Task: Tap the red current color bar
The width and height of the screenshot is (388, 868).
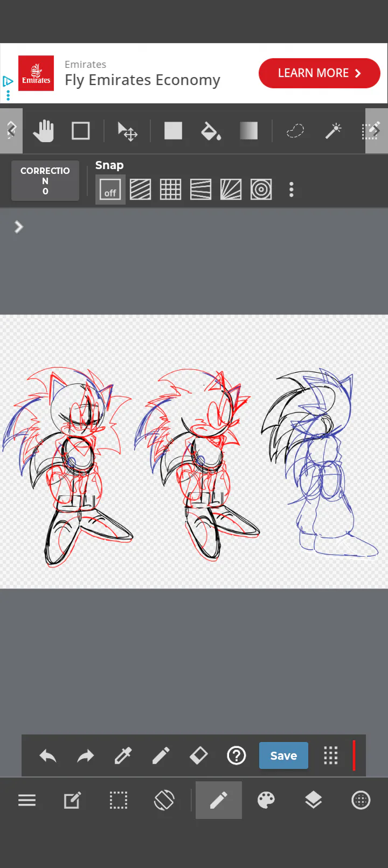Action: click(354, 756)
